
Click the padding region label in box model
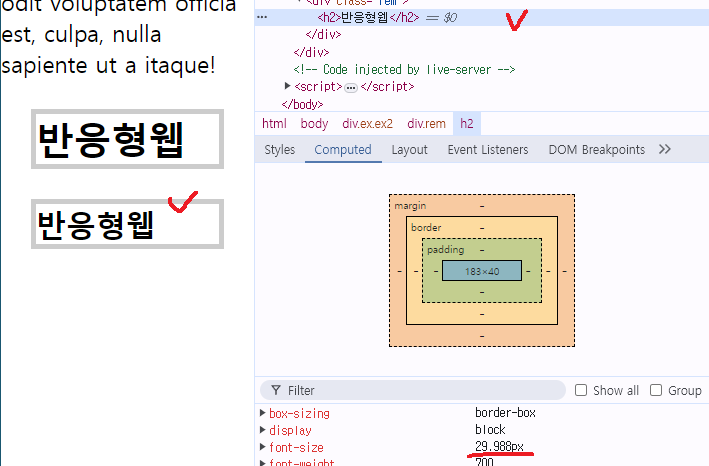click(445, 249)
